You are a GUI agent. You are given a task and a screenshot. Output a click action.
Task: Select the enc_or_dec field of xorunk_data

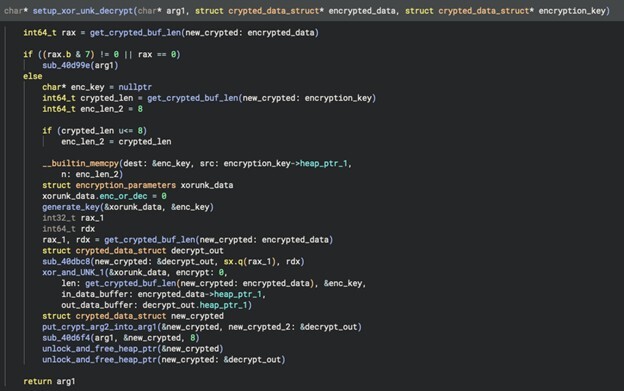coord(123,196)
